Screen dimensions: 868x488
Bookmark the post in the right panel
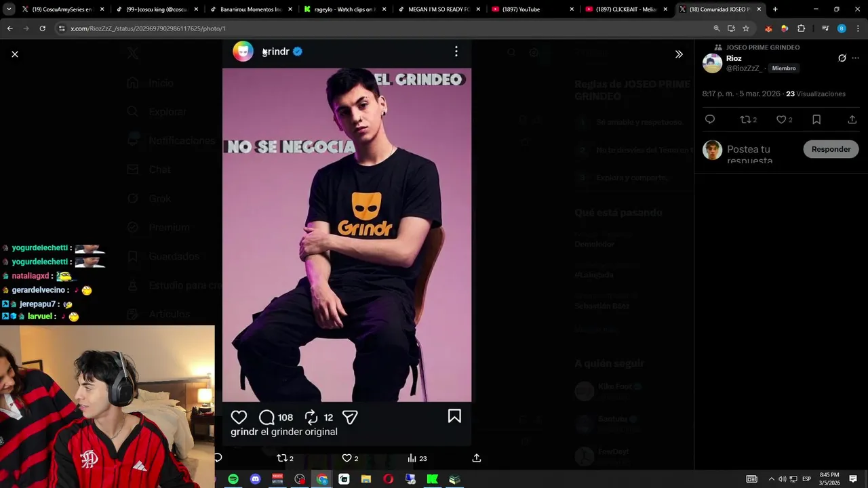click(x=816, y=119)
